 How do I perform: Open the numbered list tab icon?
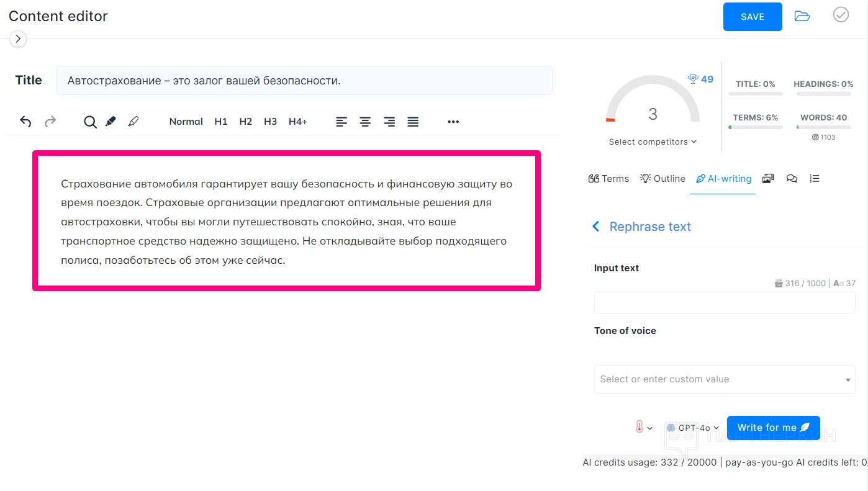click(815, 179)
